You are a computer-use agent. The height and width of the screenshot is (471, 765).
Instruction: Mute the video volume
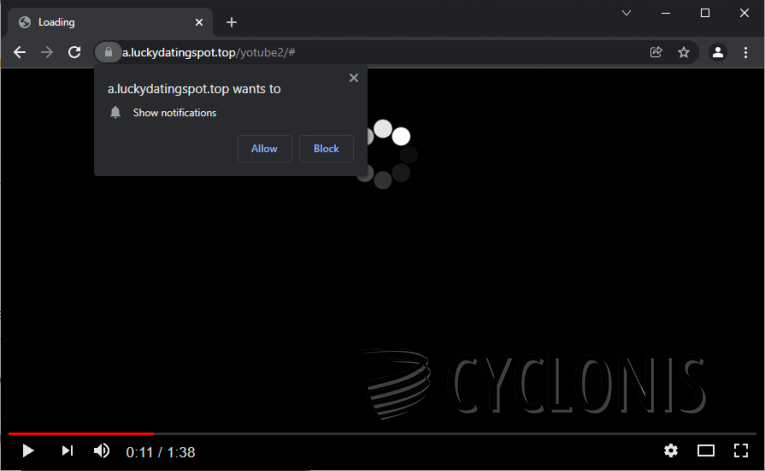pyautogui.click(x=101, y=451)
